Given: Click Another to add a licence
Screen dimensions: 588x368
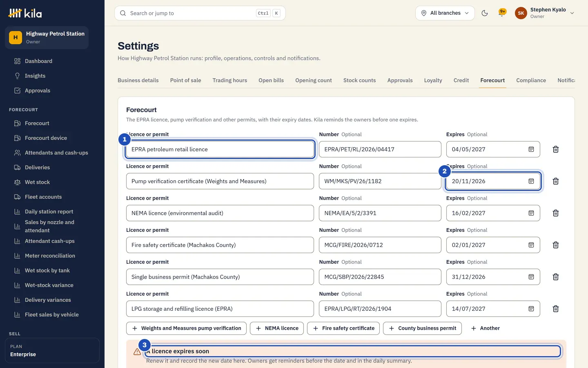Looking at the screenshot, I should (485, 328).
